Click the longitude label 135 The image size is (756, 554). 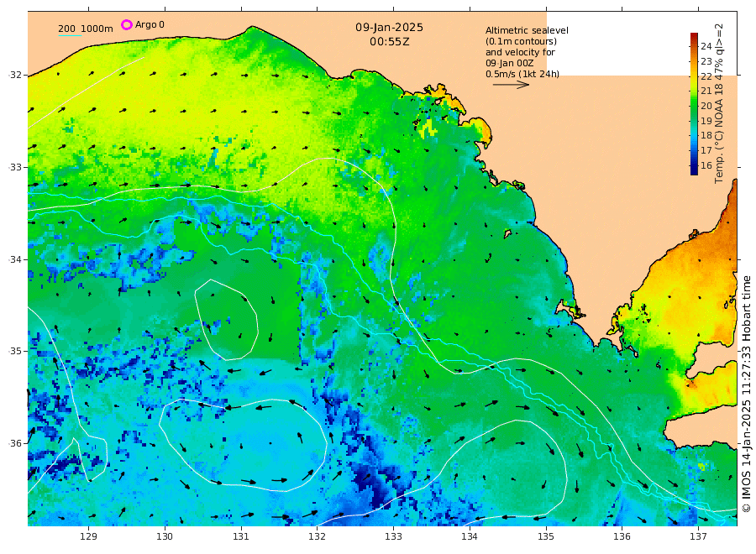click(x=546, y=536)
